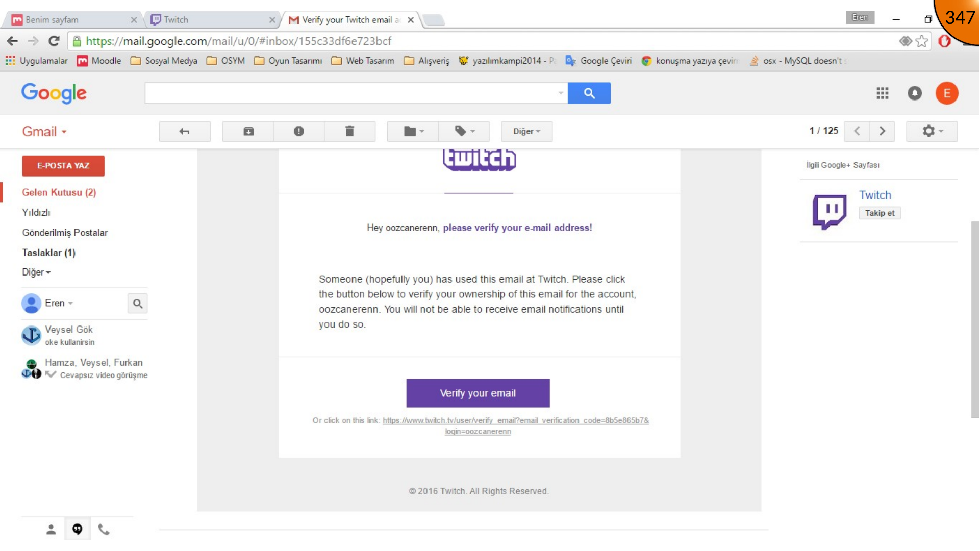Open the phone calls icon at bottom
Viewport: 980px width, 551px height.
coord(104,530)
